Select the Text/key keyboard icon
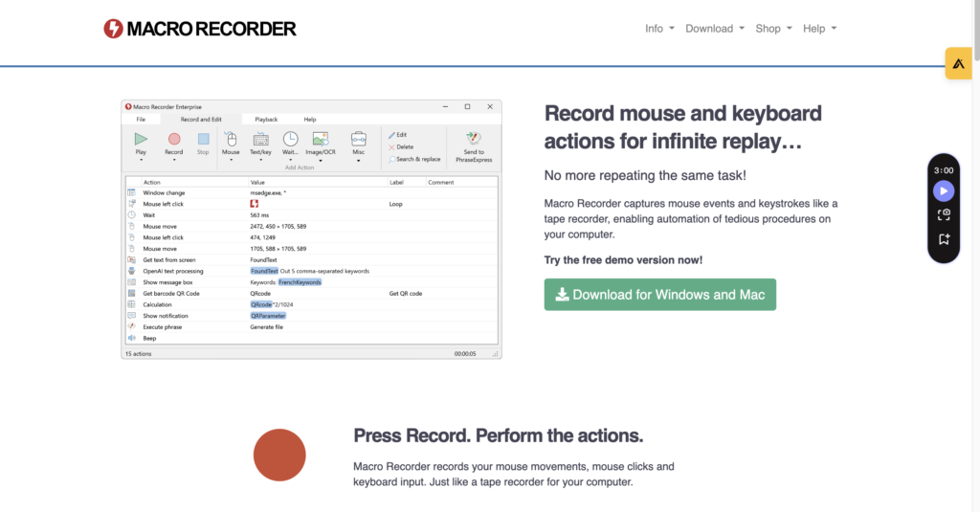The width and height of the screenshot is (980, 512). 260,139
